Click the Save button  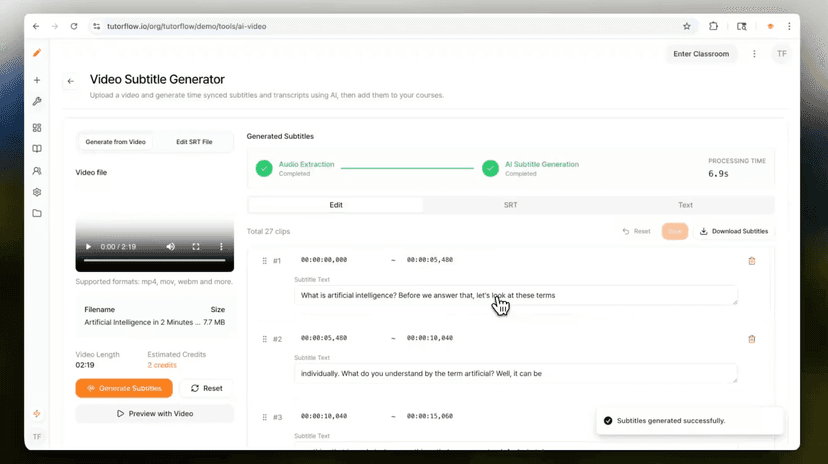pyautogui.click(x=675, y=231)
